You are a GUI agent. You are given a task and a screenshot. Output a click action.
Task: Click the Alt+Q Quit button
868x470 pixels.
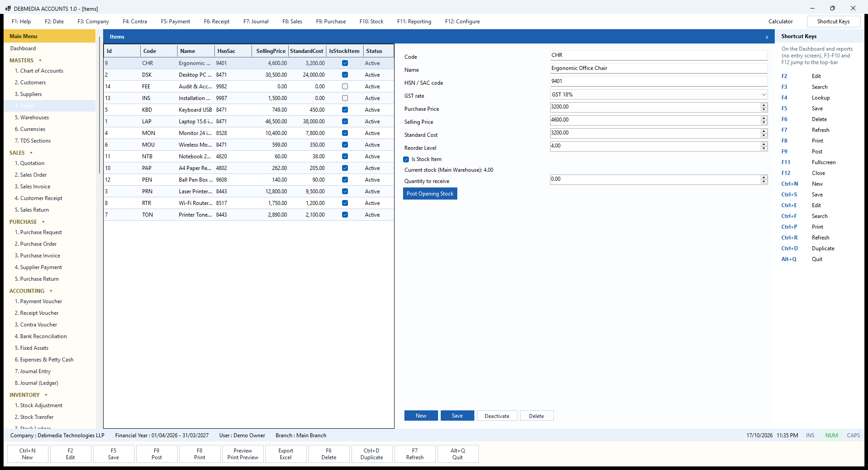(458, 454)
